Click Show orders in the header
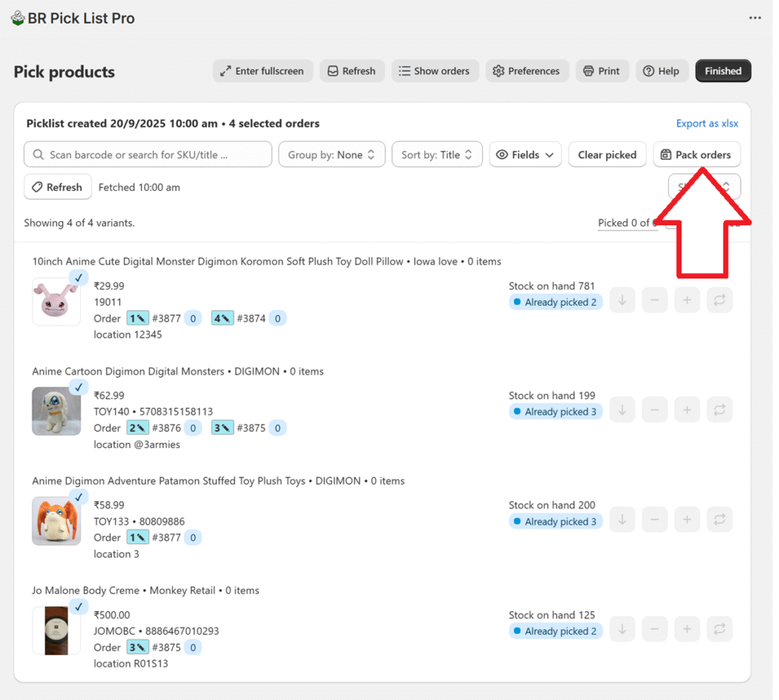 (x=435, y=71)
